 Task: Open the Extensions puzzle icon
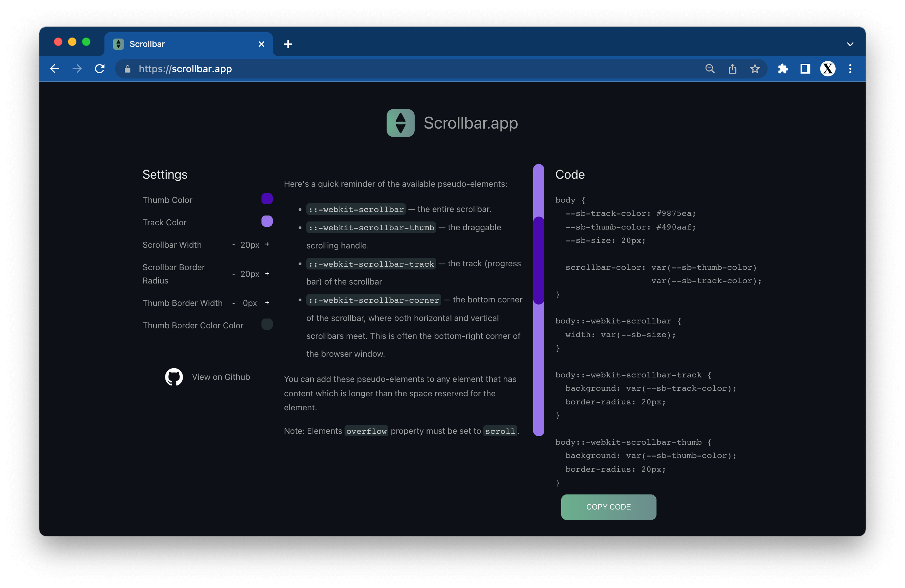pos(783,69)
